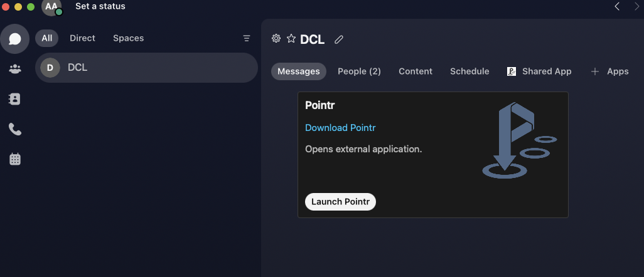The width and height of the screenshot is (644, 277).
Task: Switch to the People (2) tab
Action: pos(360,71)
